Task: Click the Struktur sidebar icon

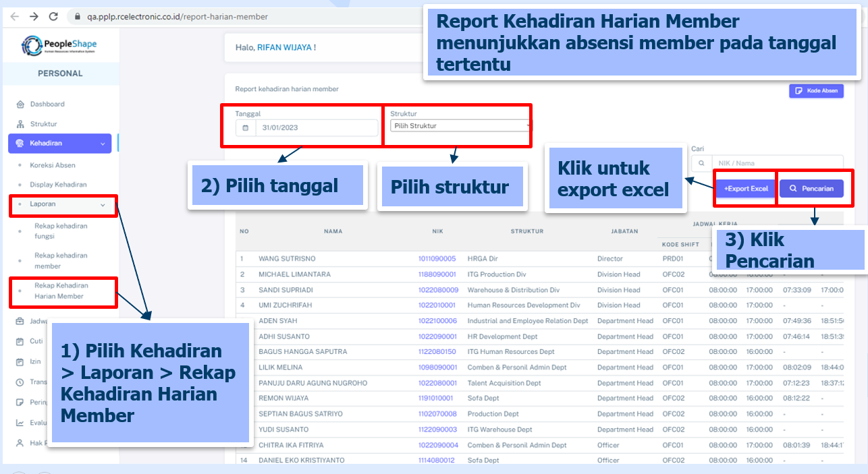Action: click(x=20, y=124)
